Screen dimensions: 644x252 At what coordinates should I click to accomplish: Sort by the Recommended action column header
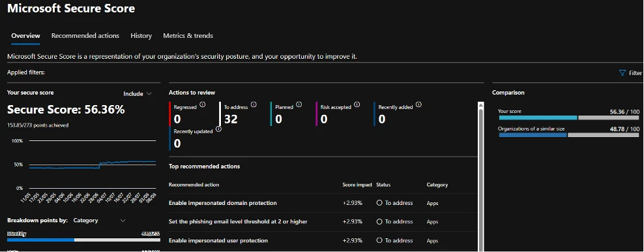pos(194,185)
